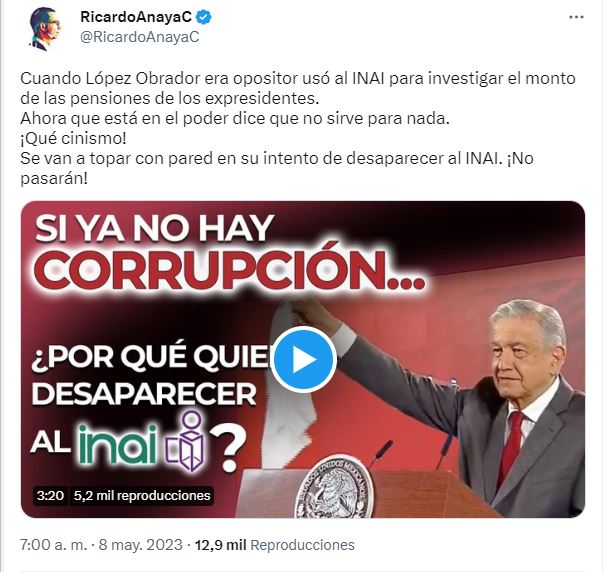This screenshot has width=606, height=572.
Task: Click the 8 may. 2023 date
Action: [141, 545]
